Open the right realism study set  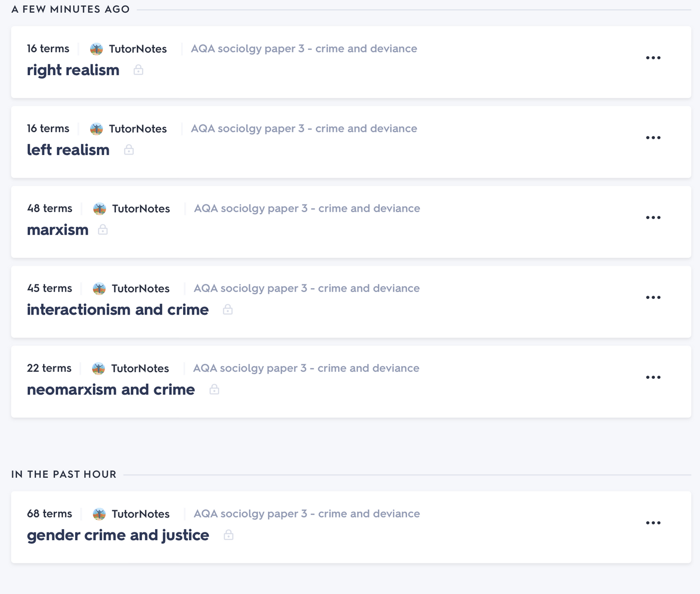click(73, 70)
